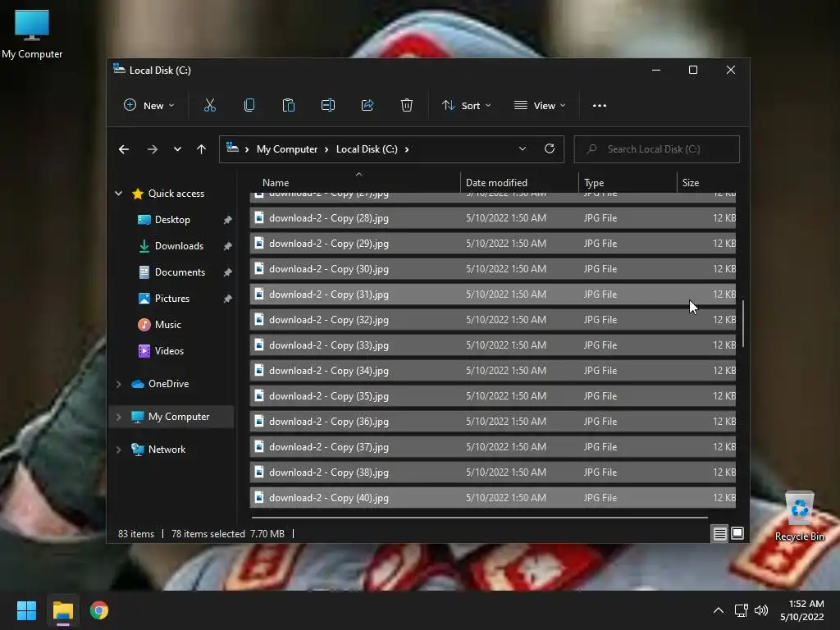
Task: Click the pin icon next to Documents
Action: coord(227,272)
